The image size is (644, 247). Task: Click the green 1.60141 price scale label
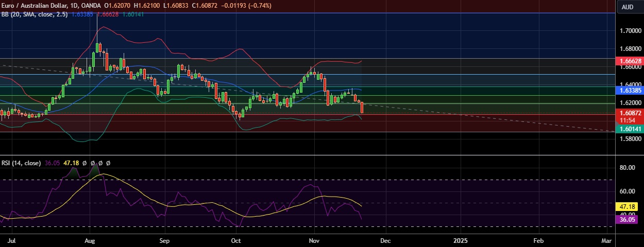(x=630, y=130)
